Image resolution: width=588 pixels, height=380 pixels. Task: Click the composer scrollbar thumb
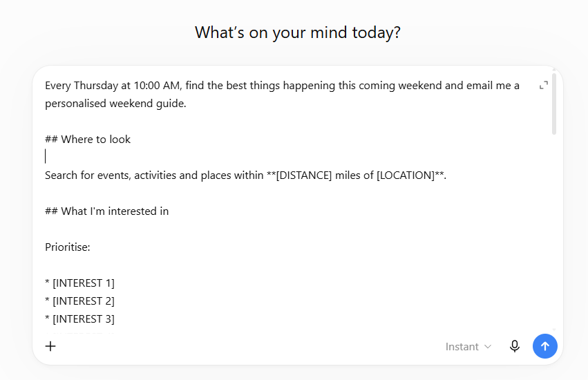[x=554, y=104]
